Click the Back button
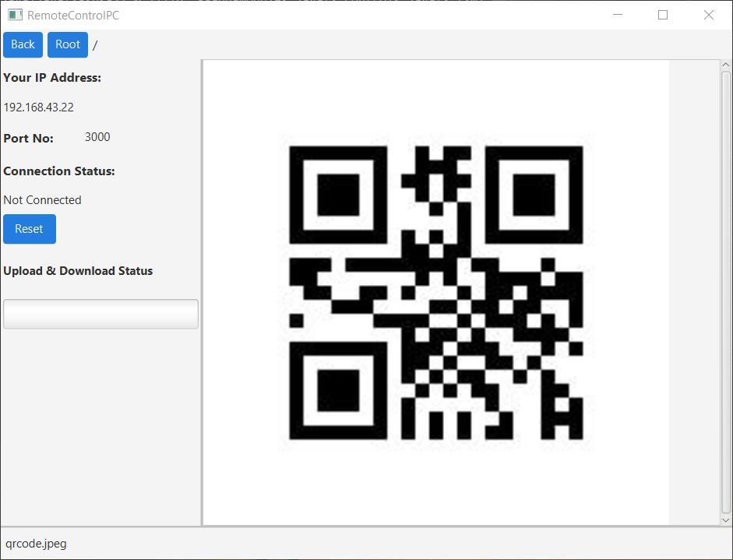733x560 pixels. (x=23, y=45)
